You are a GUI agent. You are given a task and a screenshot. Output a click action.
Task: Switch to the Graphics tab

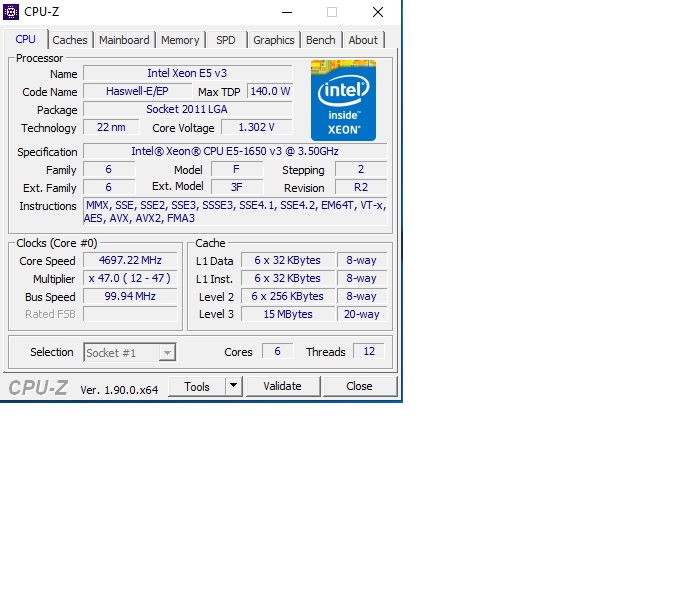coord(274,40)
